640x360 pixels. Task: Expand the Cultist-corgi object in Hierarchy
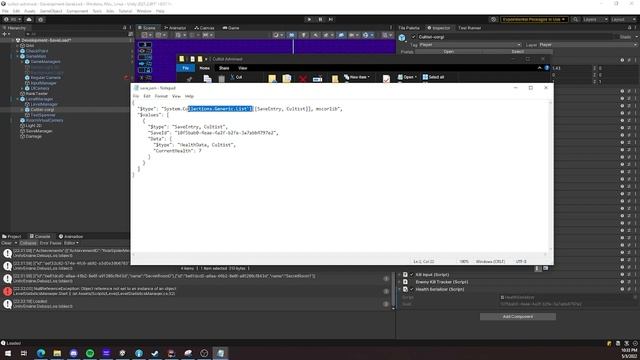click(22, 110)
